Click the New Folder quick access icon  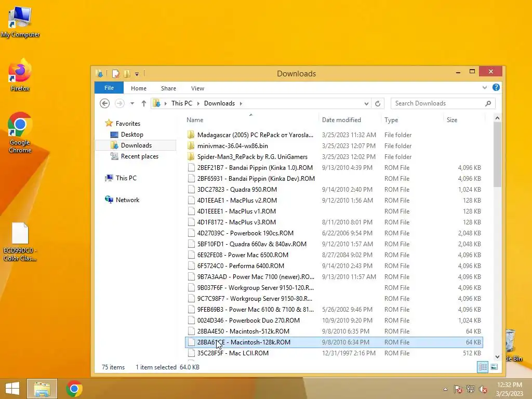pyautogui.click(x=127, y=74)
